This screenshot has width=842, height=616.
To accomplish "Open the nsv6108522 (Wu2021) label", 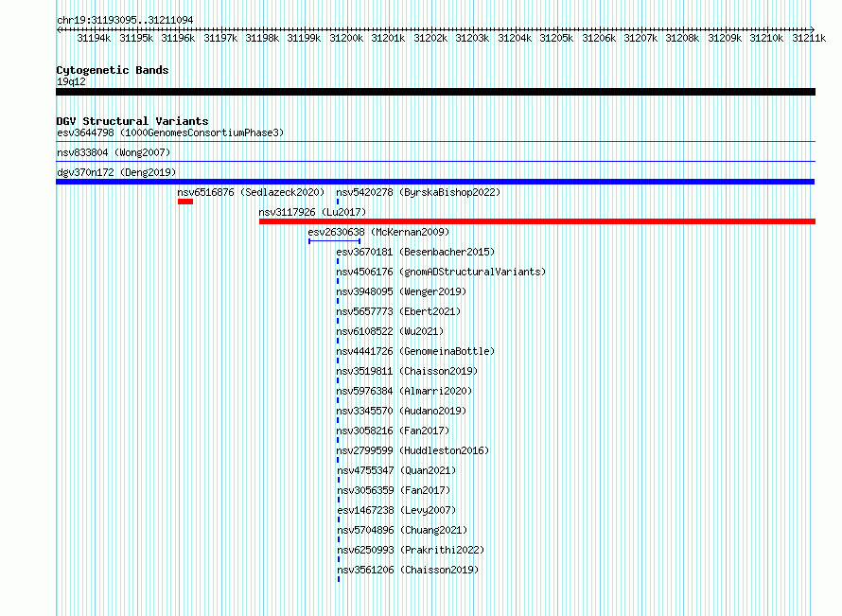I will 390,331.
